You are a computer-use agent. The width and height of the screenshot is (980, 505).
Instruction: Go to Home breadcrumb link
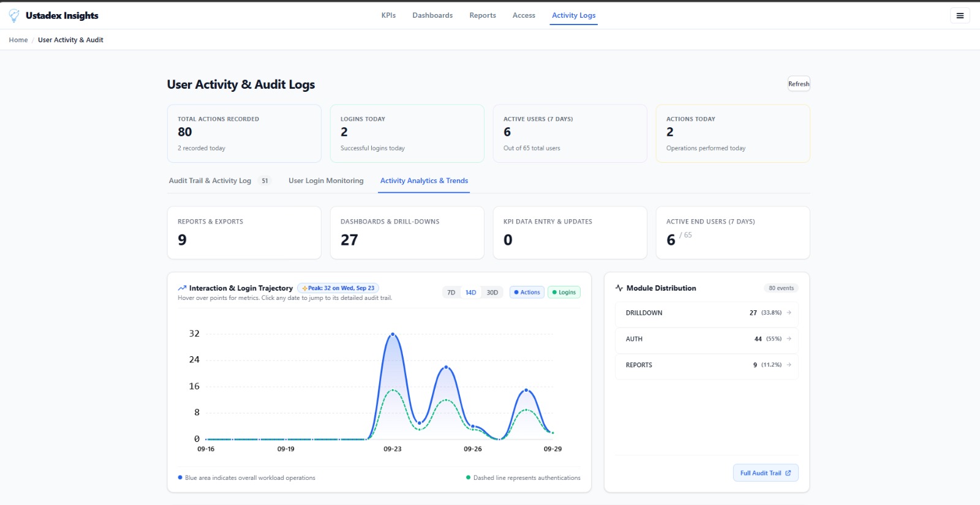18,40
